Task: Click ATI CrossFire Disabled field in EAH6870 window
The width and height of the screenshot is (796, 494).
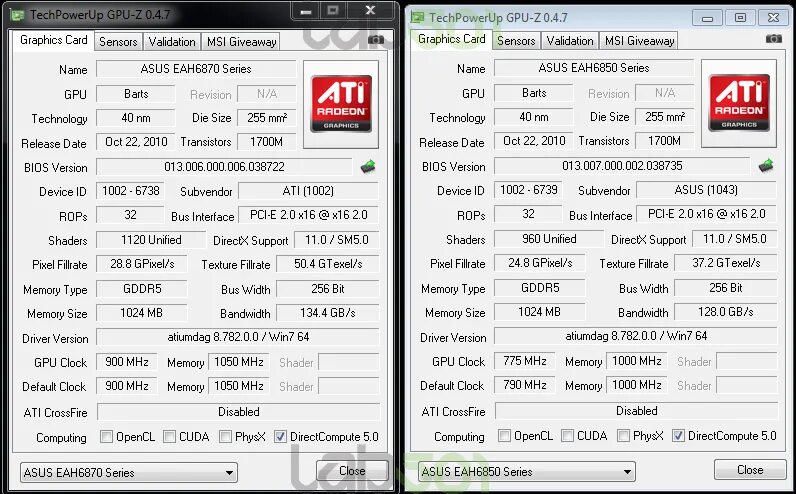Action: tap(238, 412)
